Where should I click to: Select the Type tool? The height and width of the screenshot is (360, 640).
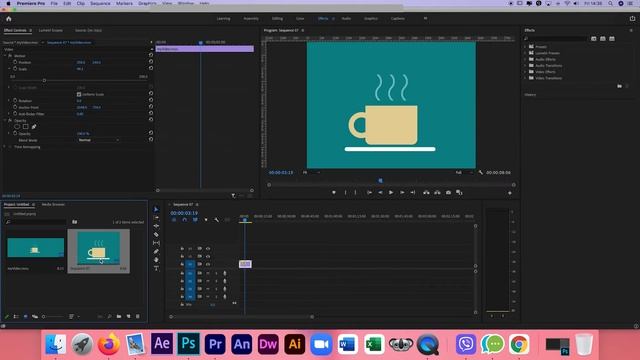(x=156, y=268)
